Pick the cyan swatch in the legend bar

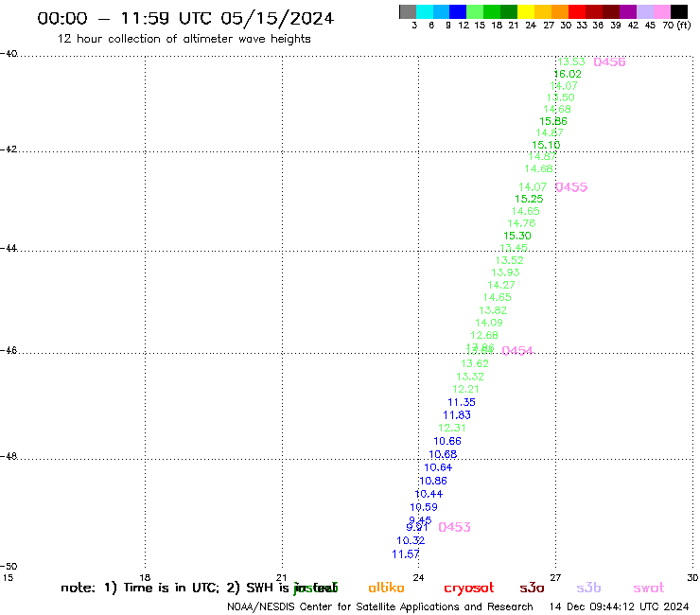pyautogui.click(x=425, y=11)
